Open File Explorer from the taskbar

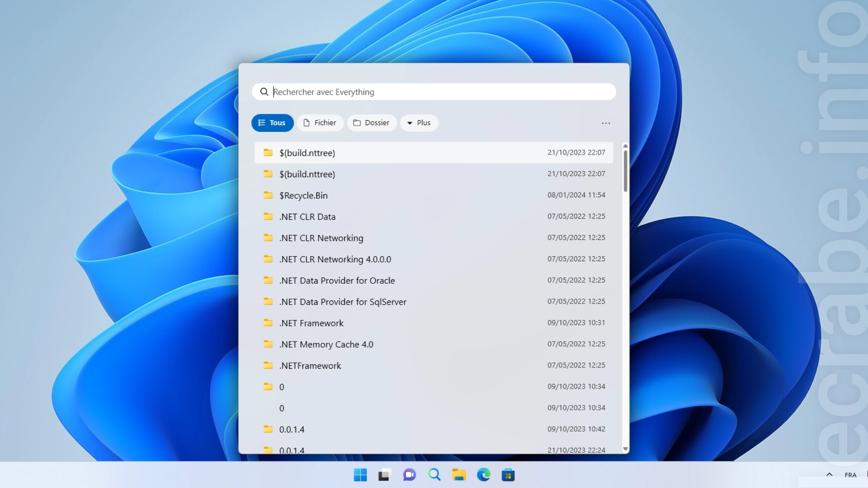click(x=459, y=475)
